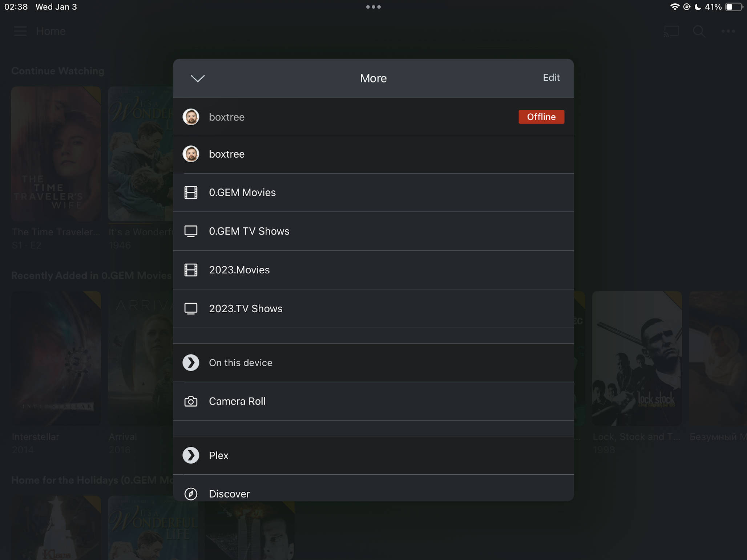Screen dimensions: 747x560
Task: Open the Discover compass icon
Action: tap(191, 494)
